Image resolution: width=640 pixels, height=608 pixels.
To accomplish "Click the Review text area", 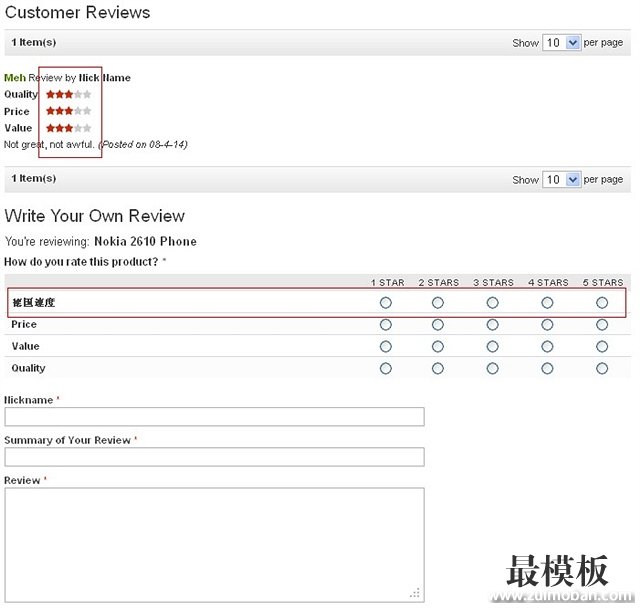I will [214, 544].
